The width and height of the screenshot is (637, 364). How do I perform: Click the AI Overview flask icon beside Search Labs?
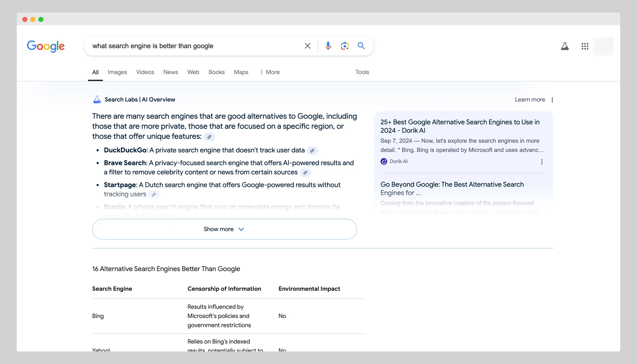[97, 99]
